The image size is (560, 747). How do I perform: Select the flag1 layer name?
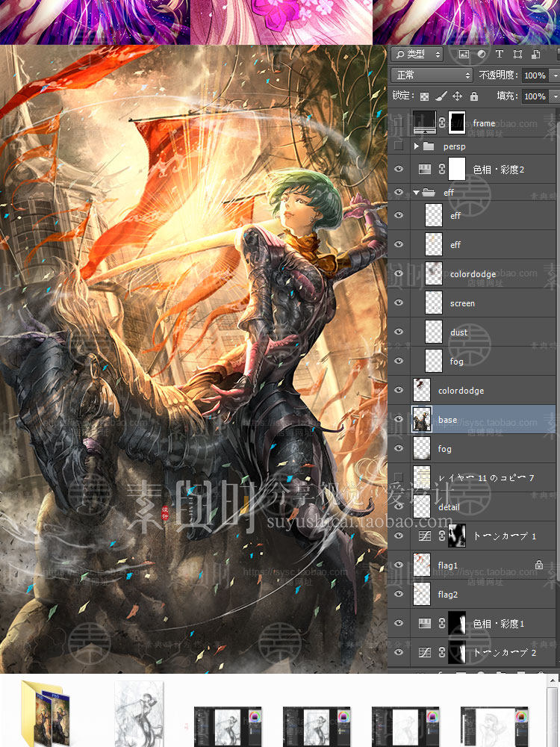click(447, 565)
